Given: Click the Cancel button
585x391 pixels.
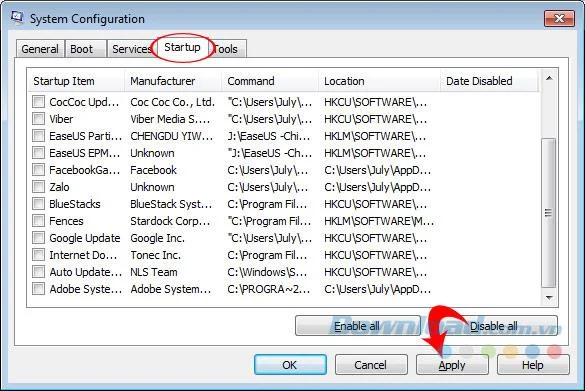Looking at the screenshot, I should tap(371, 365).
